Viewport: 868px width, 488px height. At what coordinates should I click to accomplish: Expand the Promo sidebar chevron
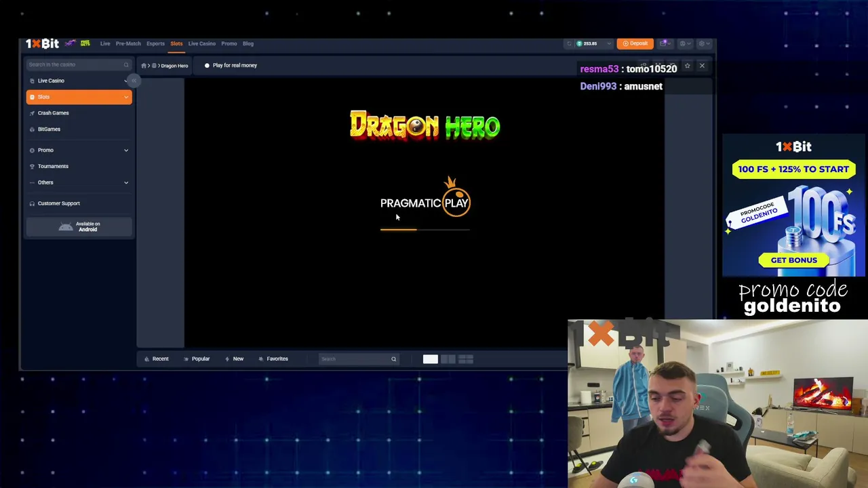tap(126, 150)
